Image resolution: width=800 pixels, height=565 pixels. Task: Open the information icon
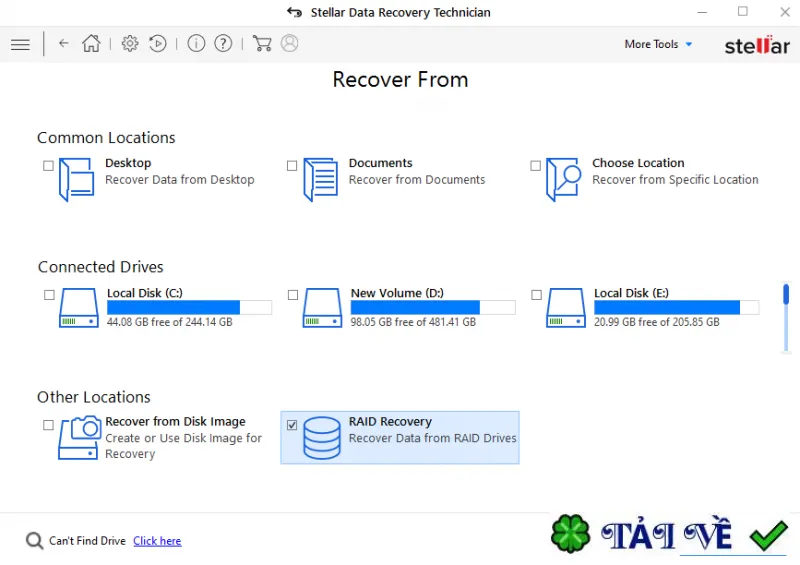196,43
